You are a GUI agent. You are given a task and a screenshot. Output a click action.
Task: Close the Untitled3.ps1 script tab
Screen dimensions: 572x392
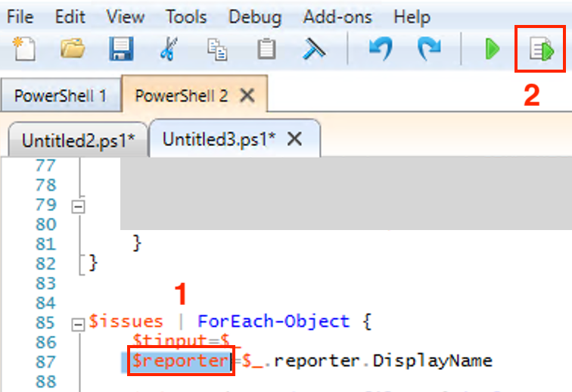pos(296,139)
